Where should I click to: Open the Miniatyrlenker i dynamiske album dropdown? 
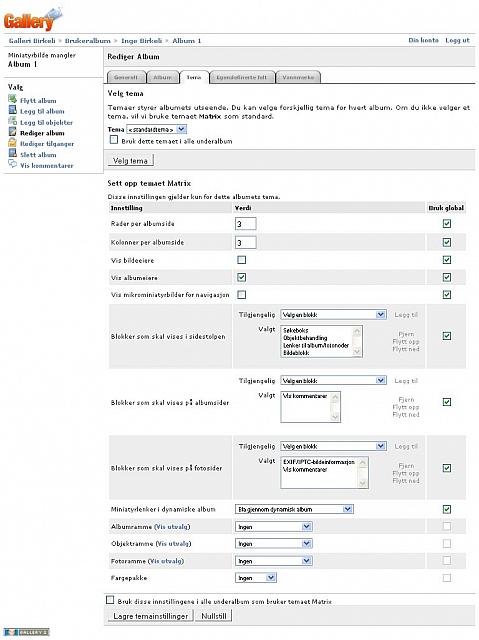pos(294,509)
